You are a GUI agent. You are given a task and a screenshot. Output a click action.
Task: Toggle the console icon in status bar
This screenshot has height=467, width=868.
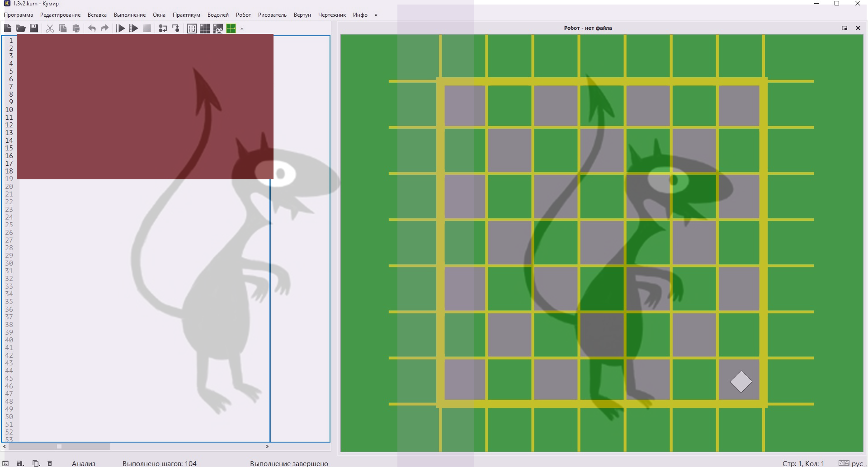pyautogui.click(x=6, y=463)
